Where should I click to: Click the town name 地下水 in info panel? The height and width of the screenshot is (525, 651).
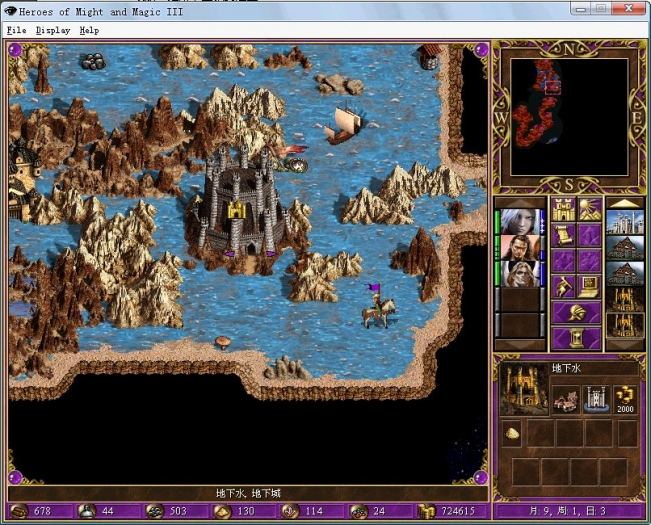coord(566,368)
